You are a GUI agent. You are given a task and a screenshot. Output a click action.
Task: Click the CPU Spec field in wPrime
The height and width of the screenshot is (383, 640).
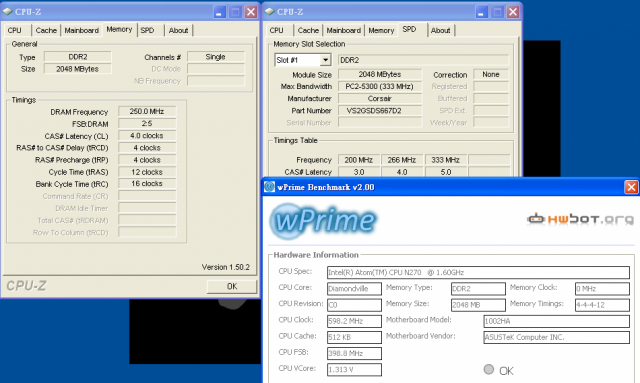tap(478, 272)
